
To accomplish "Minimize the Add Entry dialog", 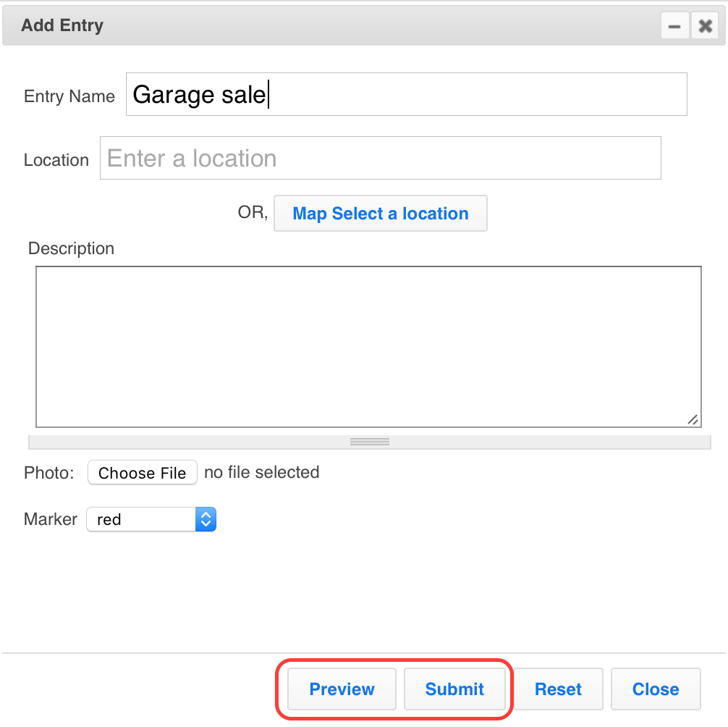I will (x=674, y=25).
